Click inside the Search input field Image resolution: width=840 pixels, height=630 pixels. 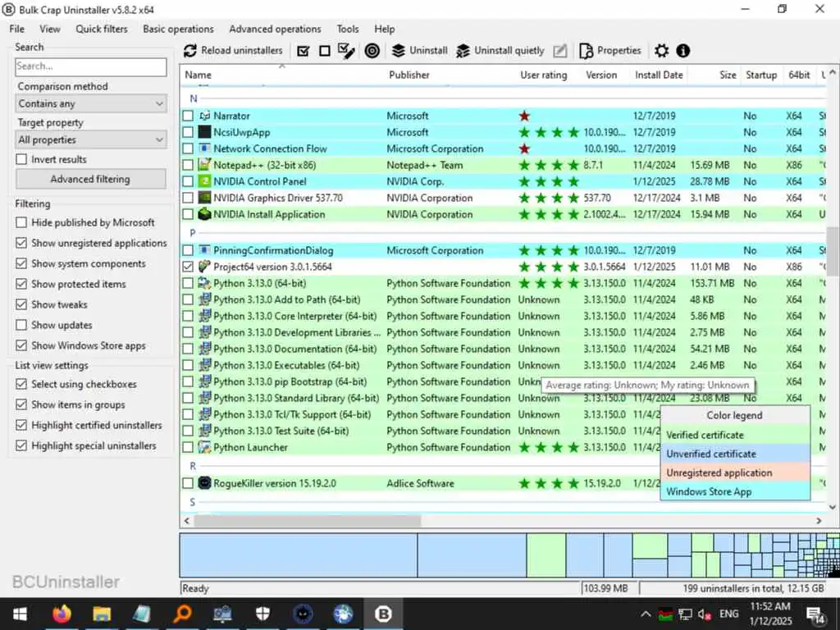pyautogui.click(x=91, y=66)
